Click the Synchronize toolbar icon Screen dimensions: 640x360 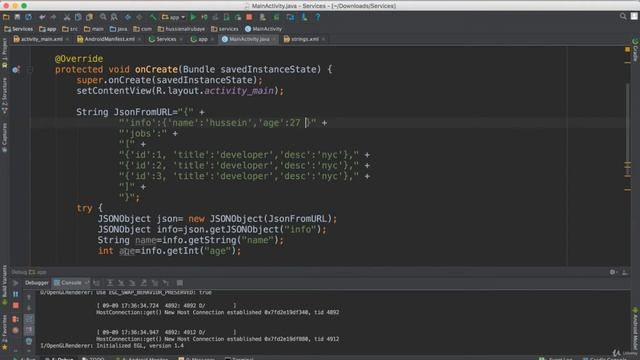(x=29, y=17)
